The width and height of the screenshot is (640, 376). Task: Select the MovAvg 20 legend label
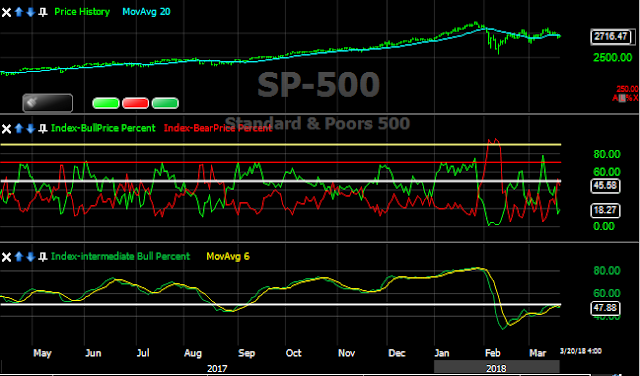[147, 11]
